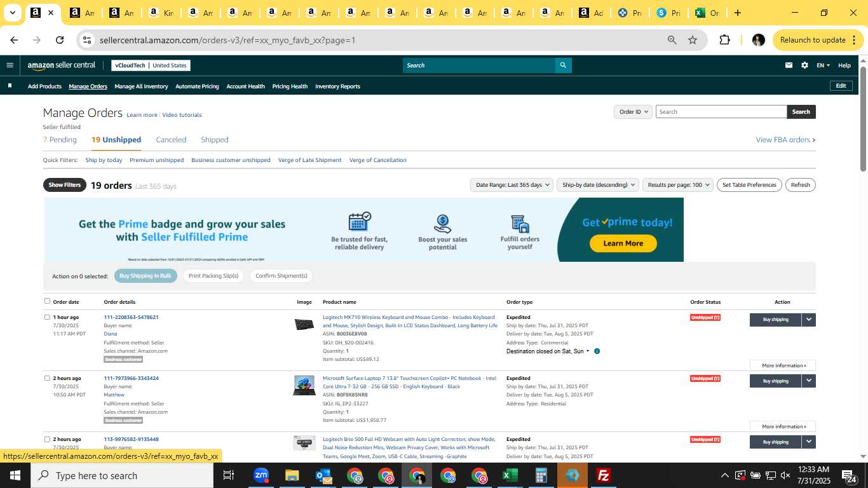Image resolution: width=868 pixels, height=488 pixels.
Task: Open a new browser tab with plus icon
Action: coord(737,13)
